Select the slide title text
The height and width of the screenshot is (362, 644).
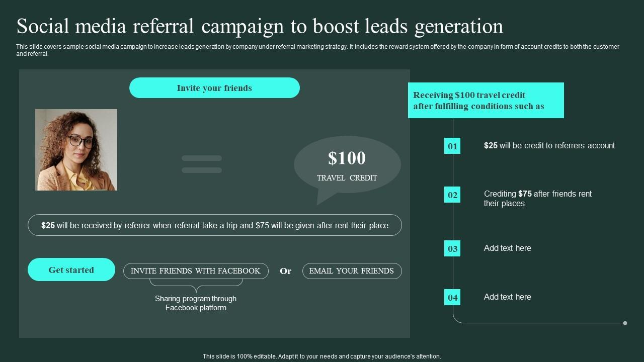click(x=260, y=26)
